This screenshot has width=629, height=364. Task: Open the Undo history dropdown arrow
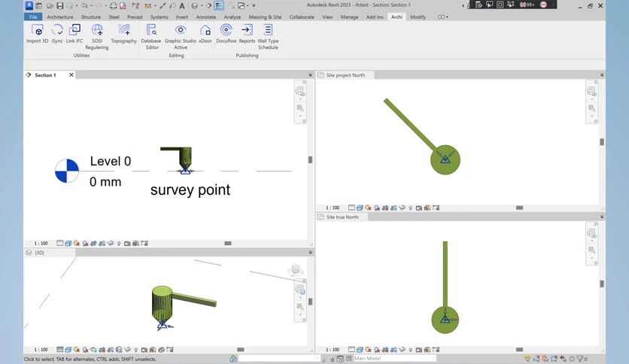(x=91, y=5)
